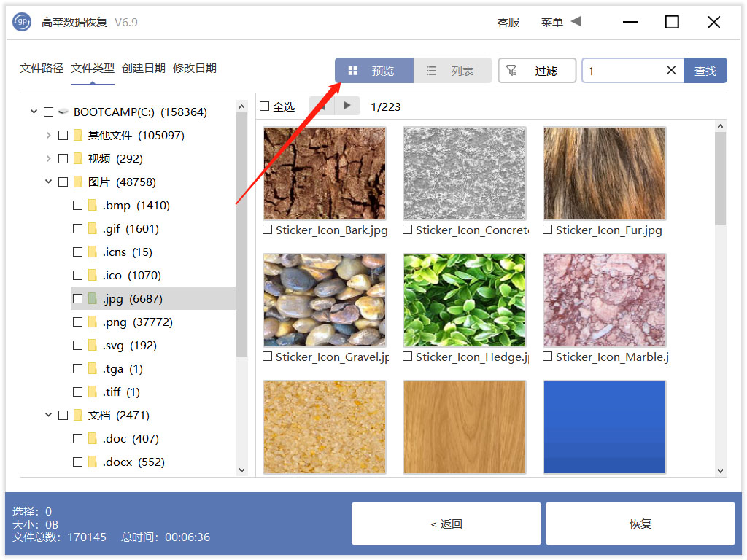The height and width of the screenshot is (560, 747).
Task: Open the 菜单 menu
Action: point(551,22)
